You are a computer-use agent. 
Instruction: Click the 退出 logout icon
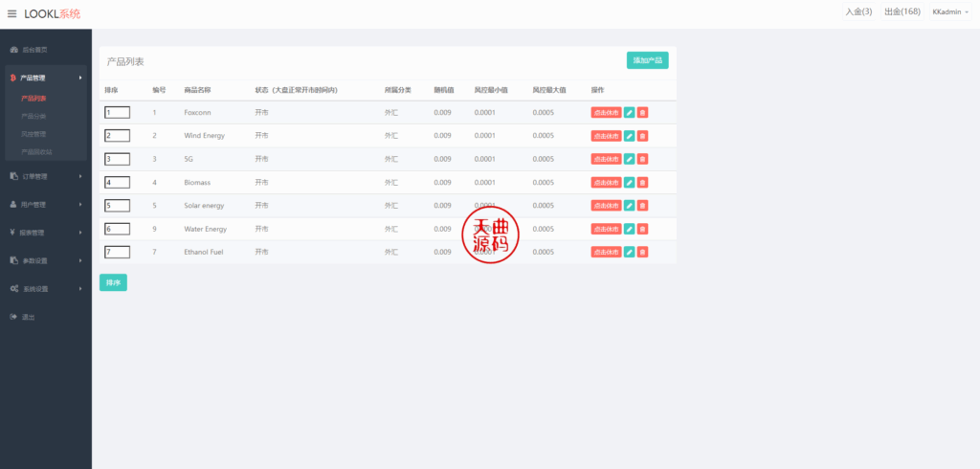tap(13, 317)
